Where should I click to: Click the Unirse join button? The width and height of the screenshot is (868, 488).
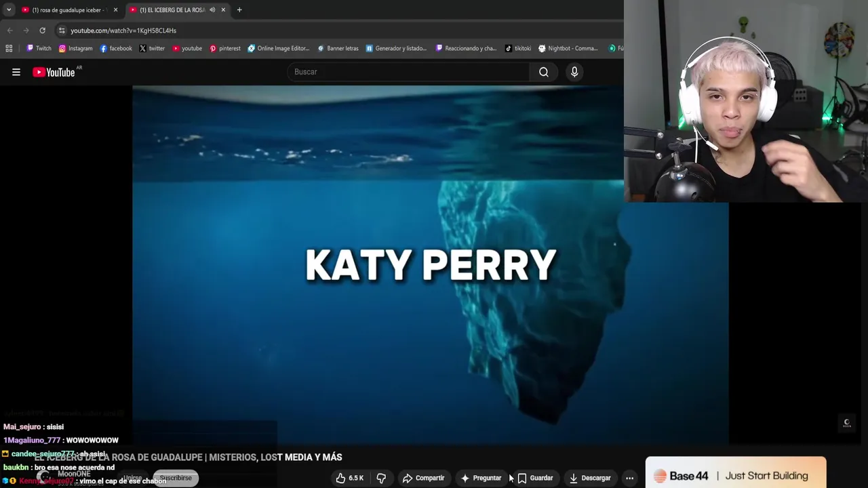tap(132, 478)
